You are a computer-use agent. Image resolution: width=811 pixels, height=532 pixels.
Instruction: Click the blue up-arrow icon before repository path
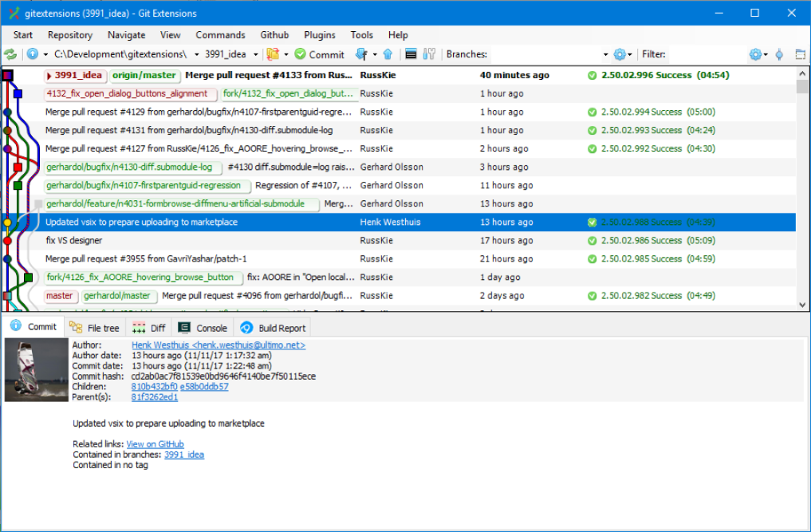[33, 54]
